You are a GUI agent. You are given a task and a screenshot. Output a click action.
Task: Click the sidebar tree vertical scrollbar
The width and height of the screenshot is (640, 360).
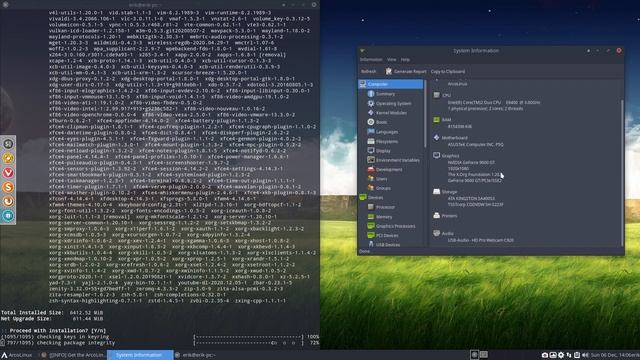[425, 113]
